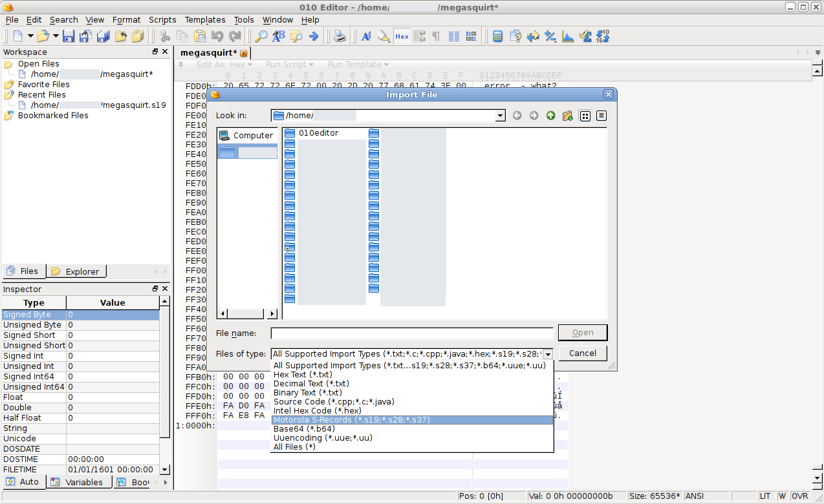This screenshot has width=824, height=504.
Task: Click the Find in Files icon
Action: click(x=296, y=36)
